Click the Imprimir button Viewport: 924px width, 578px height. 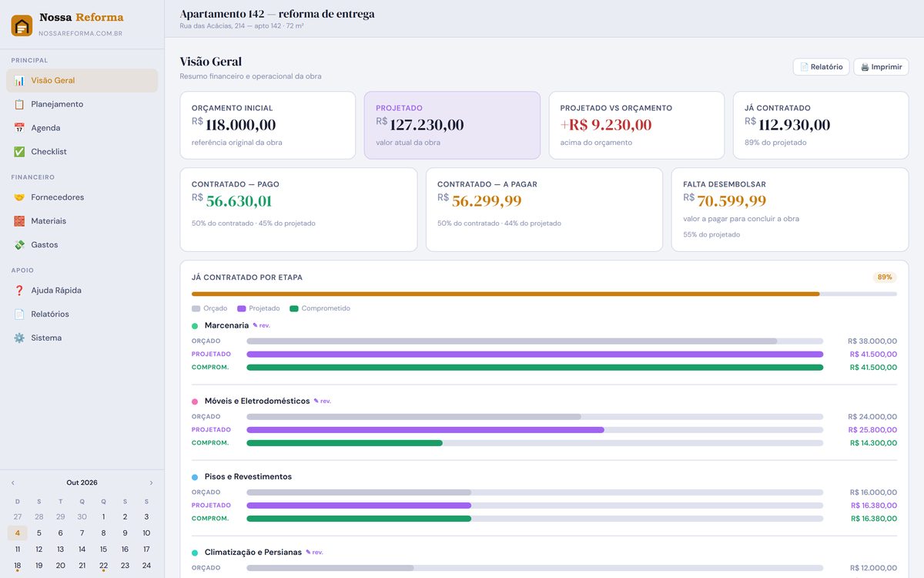coord(882,67)
